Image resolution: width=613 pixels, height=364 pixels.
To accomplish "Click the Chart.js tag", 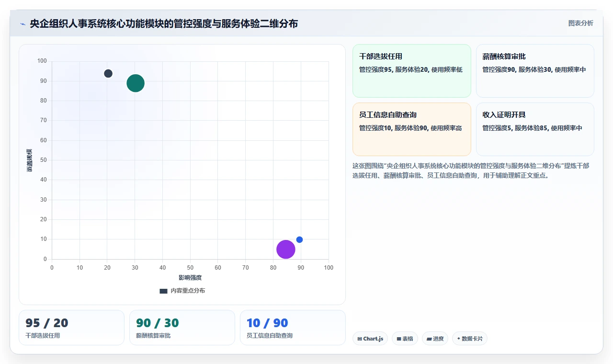I will pos(370,339).
